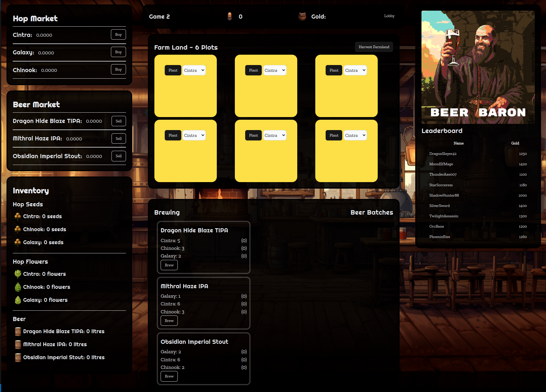Open the hop dropdown on the middle bottom plot
Screen dimensions: 546x392
(274, 135)
